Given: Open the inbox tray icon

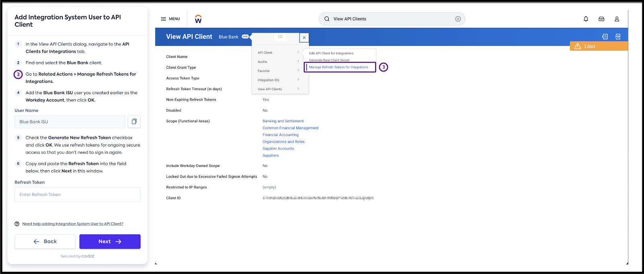Looking at the screenshot, I should [x=601, y=19].
